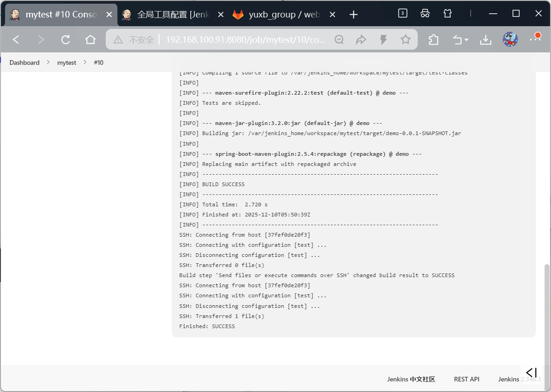Image resolution: width=551 pixels, height=392 pixels.
Task: Click the browser forward arrow
Action: coord(41,40)
